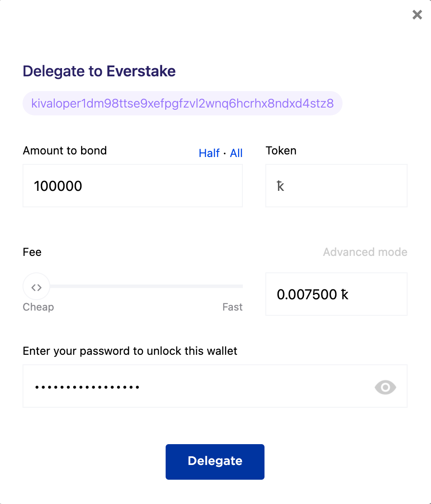Click the Cheap label under the slider
This screenshot has height=504, width=431.
[38, 307]
